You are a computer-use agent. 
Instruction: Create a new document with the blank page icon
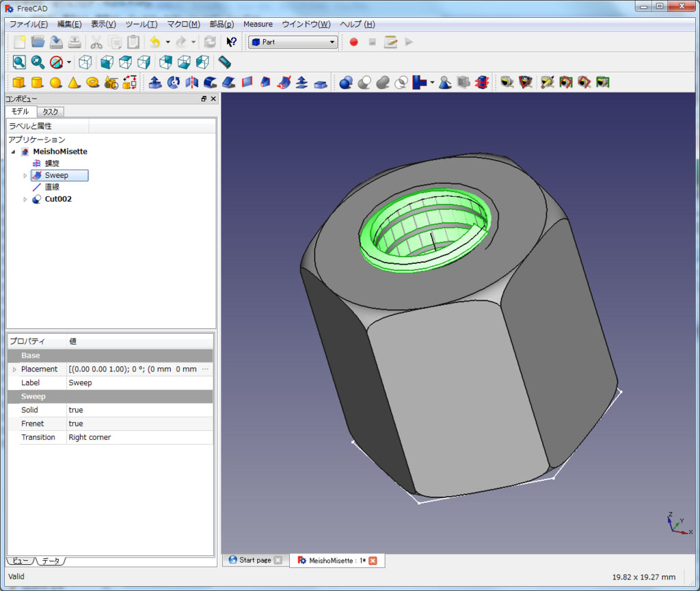tap(19, 42)
